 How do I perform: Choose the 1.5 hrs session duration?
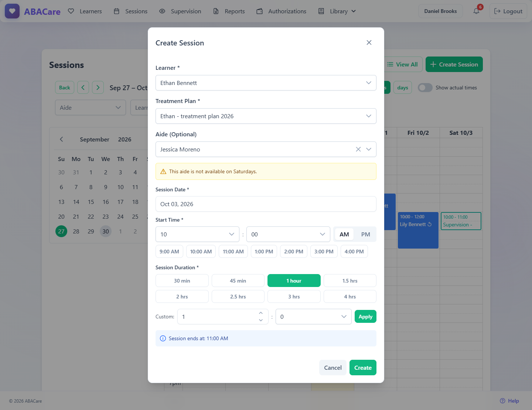pyautogui.click(x=350, y=281)
